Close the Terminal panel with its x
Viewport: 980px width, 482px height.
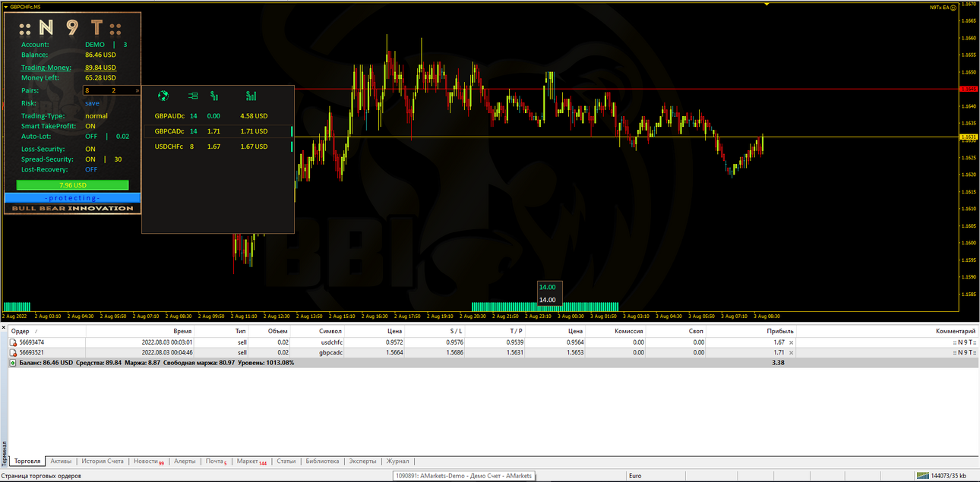[3, 328]
